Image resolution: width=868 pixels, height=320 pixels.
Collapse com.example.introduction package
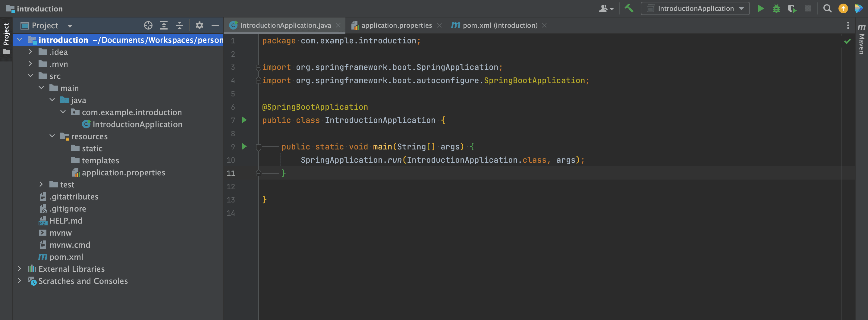(x=63, y=112)
